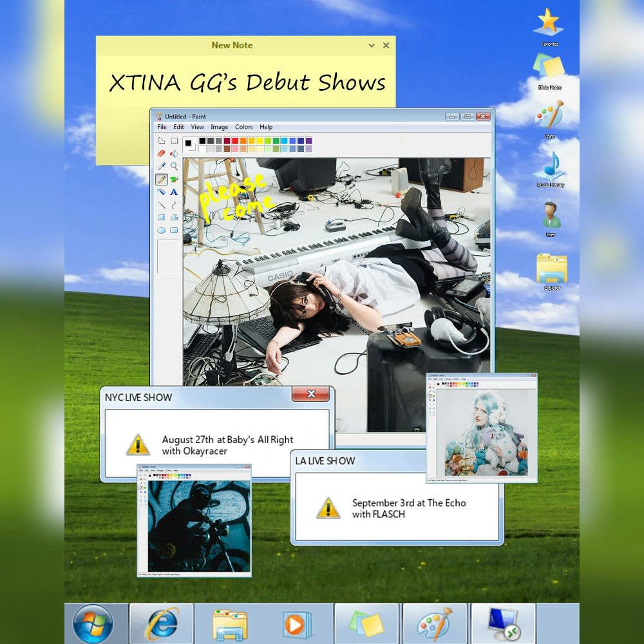Image resolution: width=644 pixels, height=644 pixels.
Task: Open Windows Media Player from taskbar
Action: pos(296,624)
